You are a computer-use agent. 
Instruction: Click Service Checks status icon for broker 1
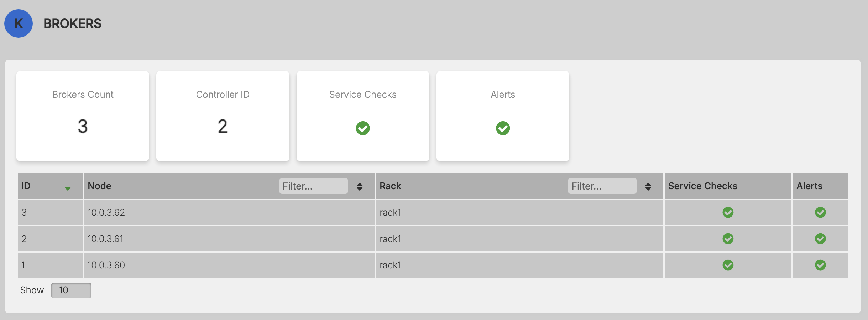pos(728,265)
